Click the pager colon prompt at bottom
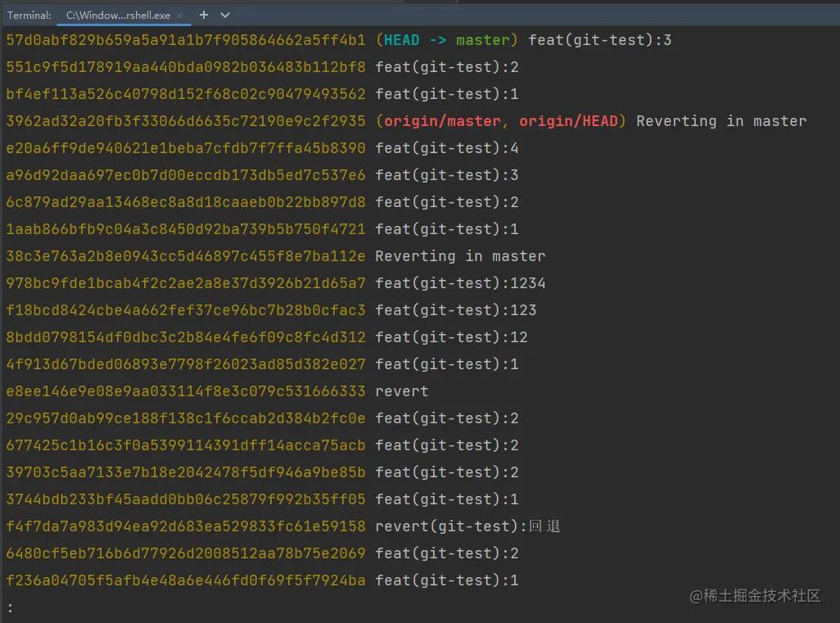Viewport: 840px width, 623px height. [x=10, y=607]
